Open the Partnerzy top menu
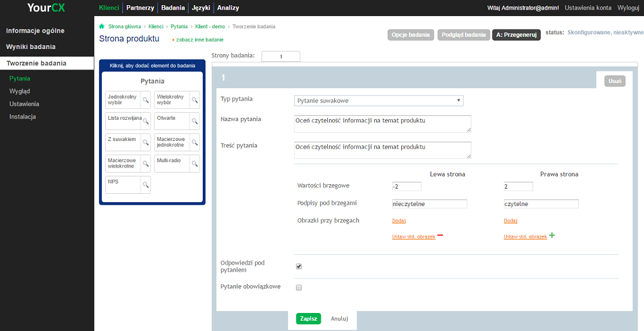 pos(140,8)
